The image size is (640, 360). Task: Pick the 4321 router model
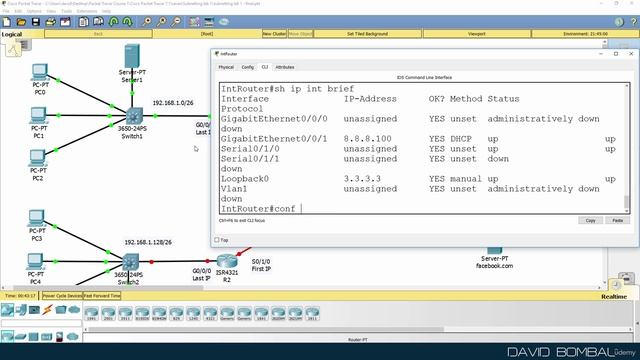click(210, 313)
